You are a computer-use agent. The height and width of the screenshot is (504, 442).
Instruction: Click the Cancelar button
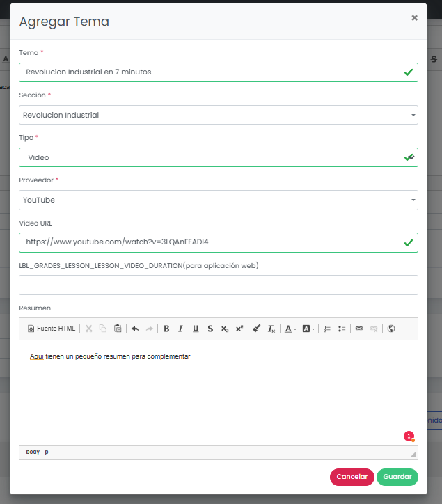(x=352, y=477)
